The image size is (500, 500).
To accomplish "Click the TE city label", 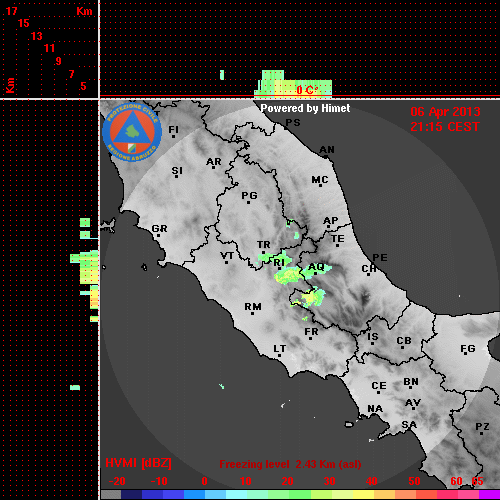I will tap(338, 239).
